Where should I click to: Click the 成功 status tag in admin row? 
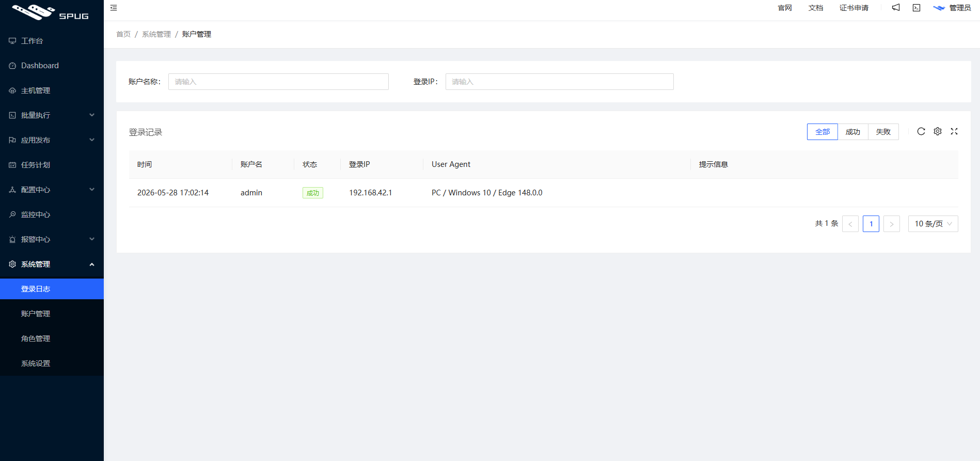pos(313,193)
